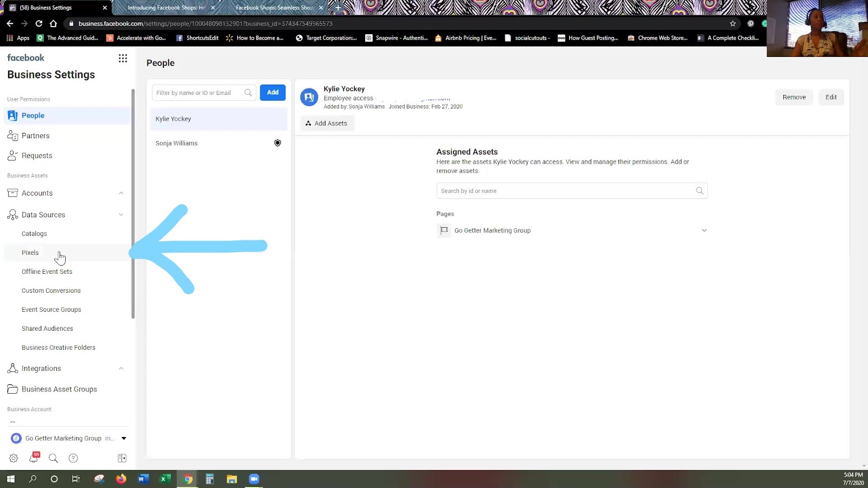The image size is (868, 488).
Task: Expand the Integrations section
Action: point(121,369)
